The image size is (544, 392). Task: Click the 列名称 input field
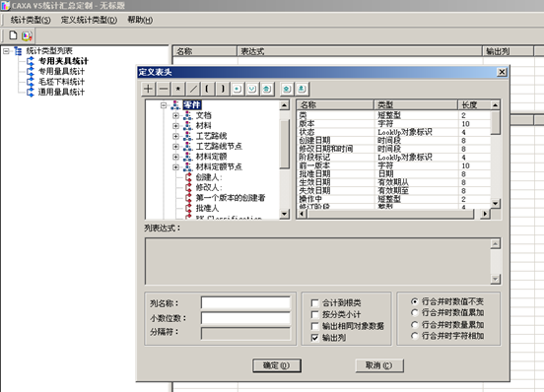[245, 302]
